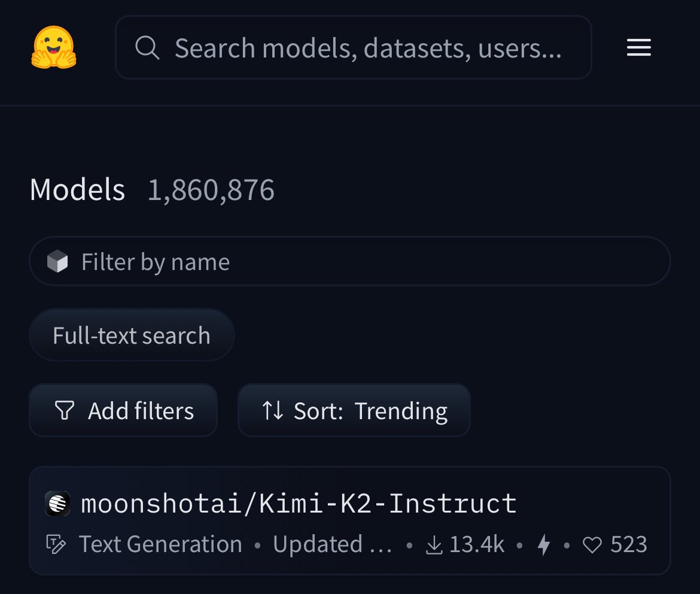This screenshot has width=700, height=594.
Task: Click the moonshotai avatar icon
Action: [x=57, y=504]
